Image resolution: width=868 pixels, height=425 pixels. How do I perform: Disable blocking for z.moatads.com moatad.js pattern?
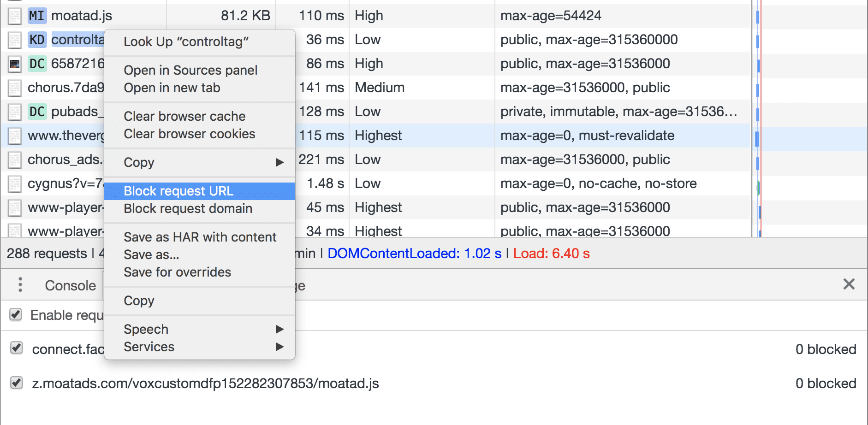coord(17,383)
